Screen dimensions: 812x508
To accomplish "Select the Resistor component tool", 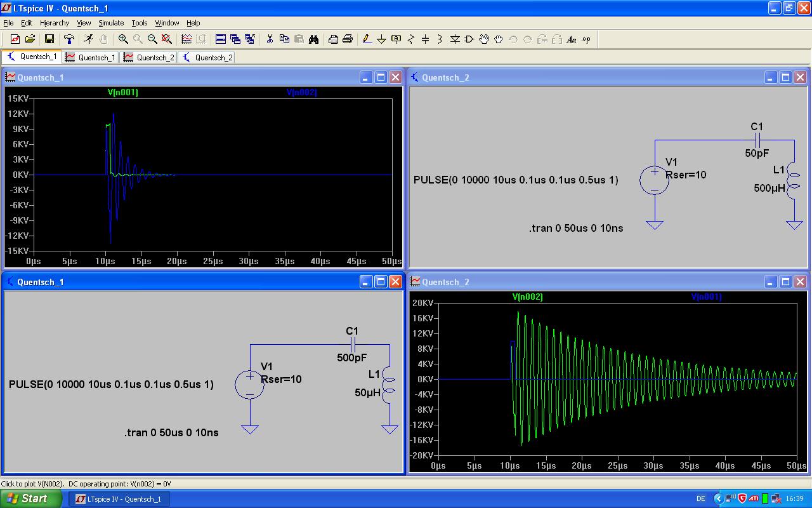I will point(411,39).
